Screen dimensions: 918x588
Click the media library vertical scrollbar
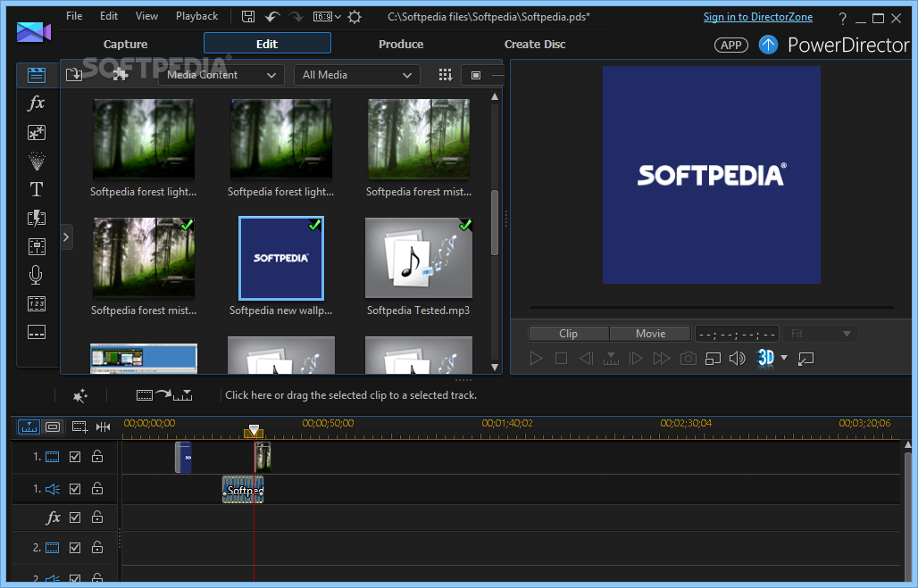pos(495,222)
